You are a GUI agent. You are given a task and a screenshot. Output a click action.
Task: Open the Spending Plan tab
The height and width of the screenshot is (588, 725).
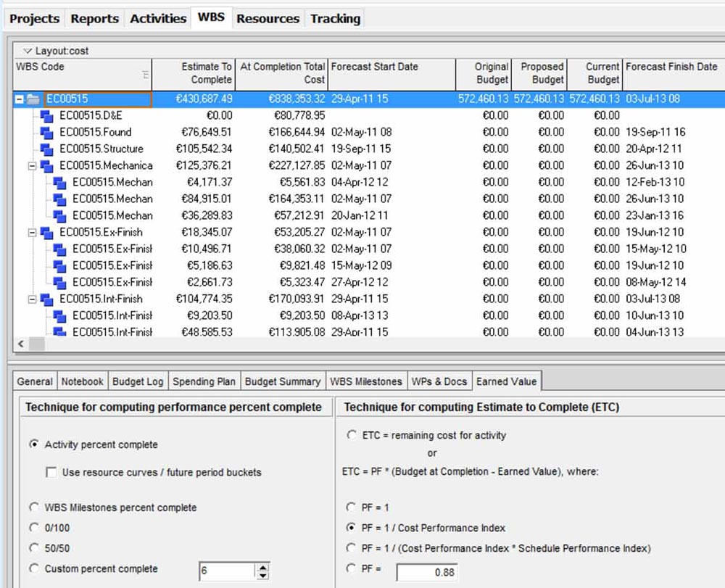[204, 381]
